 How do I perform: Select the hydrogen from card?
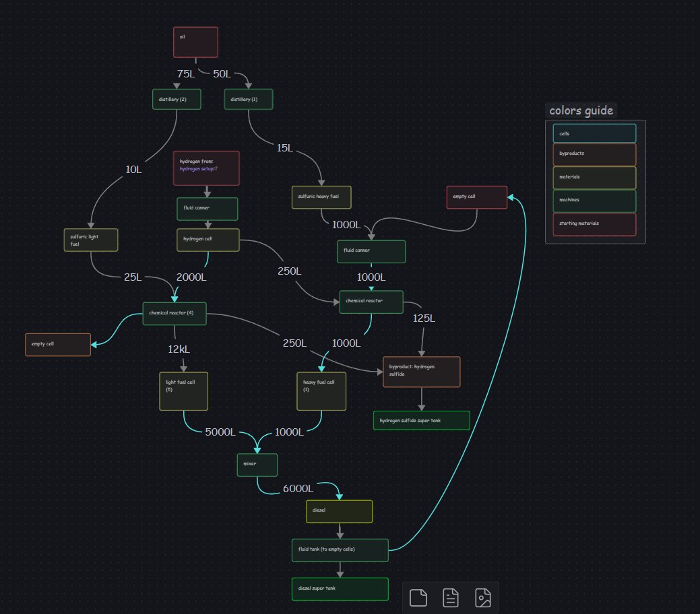206,168
